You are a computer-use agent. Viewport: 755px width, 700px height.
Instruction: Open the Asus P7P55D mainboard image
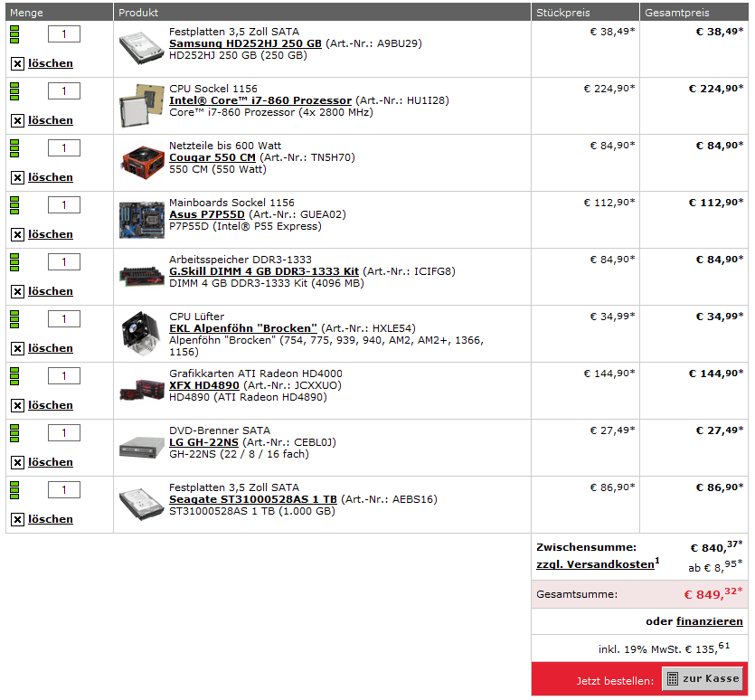click(142, 220)
